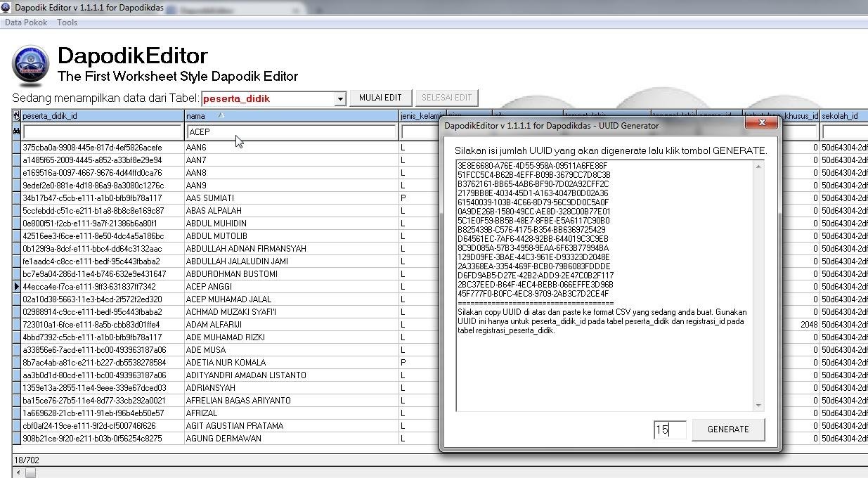
Task: Select the ADRIANSYAH cell
Action: (x=292, y=388)
